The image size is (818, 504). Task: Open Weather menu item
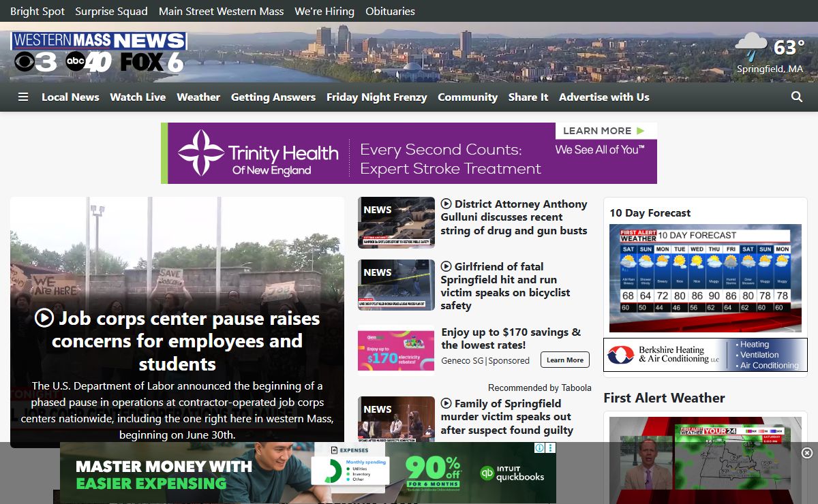tap(198, 97)
